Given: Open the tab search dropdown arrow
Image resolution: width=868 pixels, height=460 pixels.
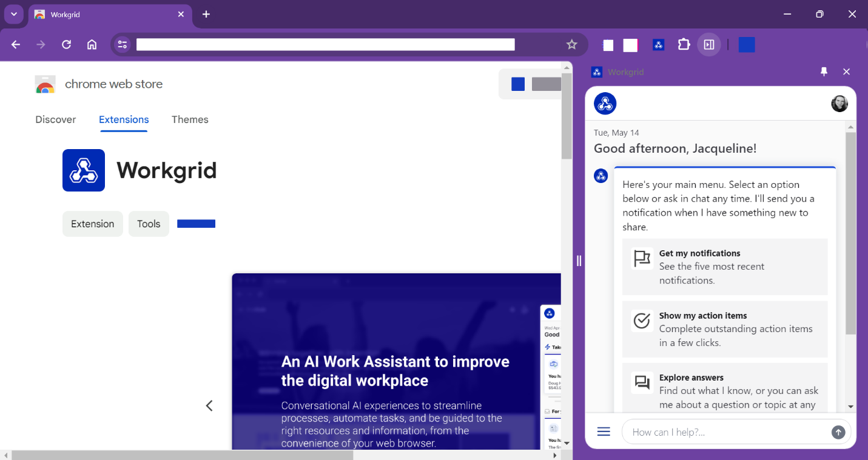Looking at the screenshot, I should pyautogui.click(x=13, y=14).
